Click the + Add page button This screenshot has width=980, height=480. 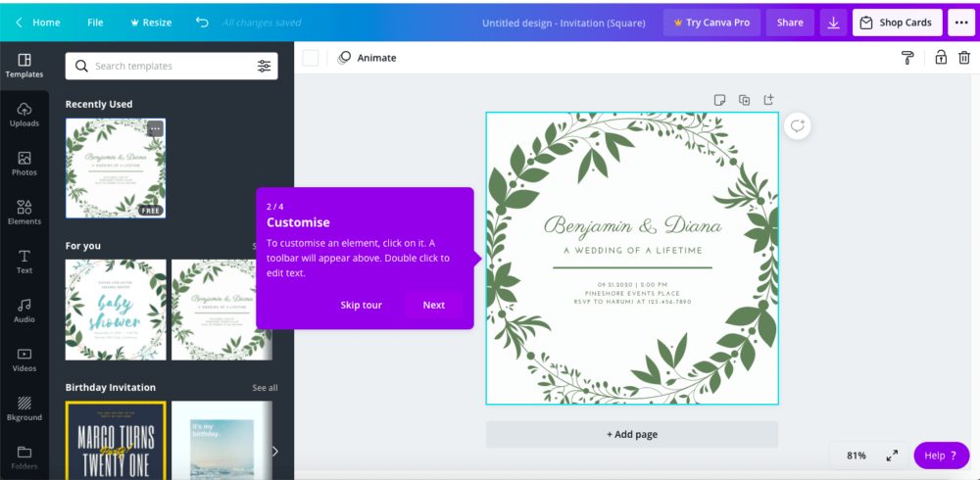(x=632, y=434)
